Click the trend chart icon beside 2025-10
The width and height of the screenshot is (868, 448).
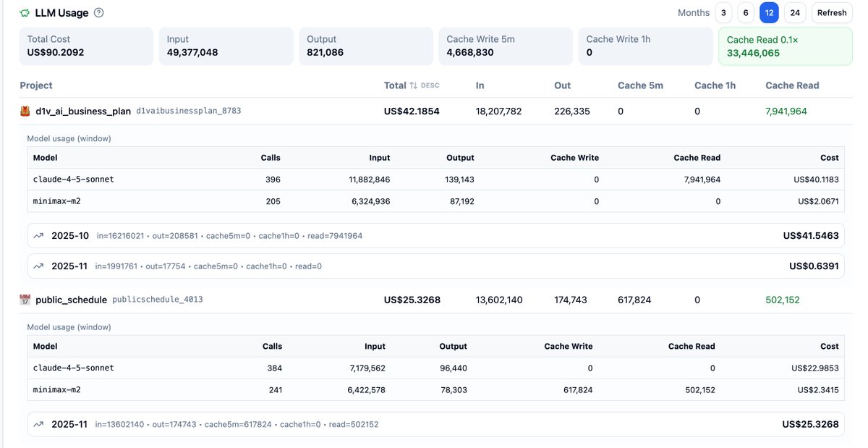38,235
